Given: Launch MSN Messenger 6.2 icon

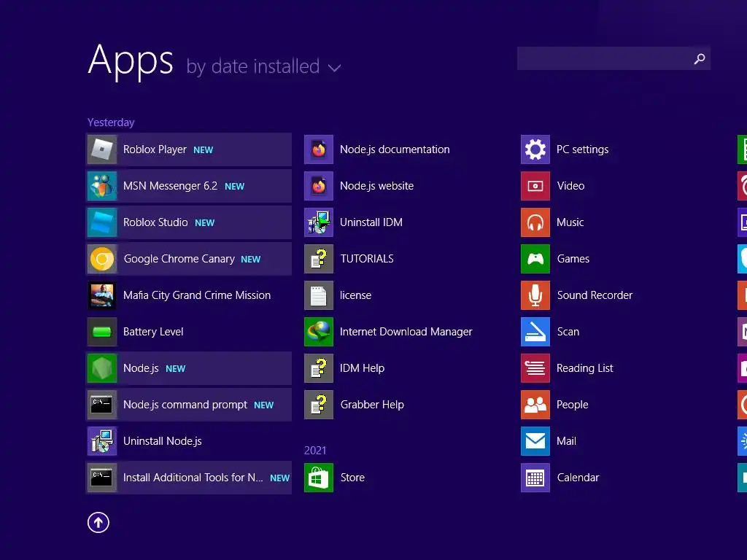Looking at the screenshot, I should point(102,186).
